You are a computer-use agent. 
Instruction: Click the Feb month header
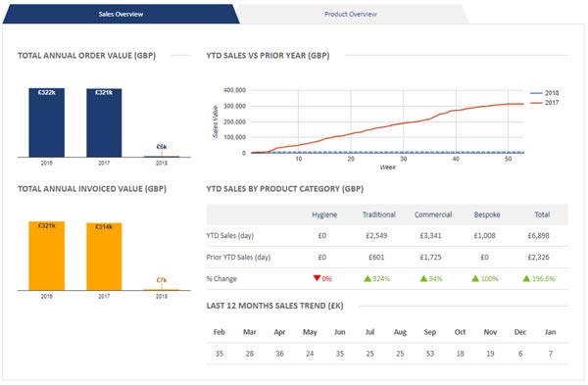point(220,332)
